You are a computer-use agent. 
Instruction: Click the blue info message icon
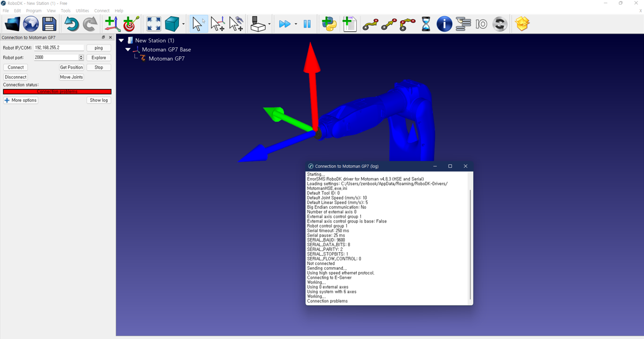[444, 24]
